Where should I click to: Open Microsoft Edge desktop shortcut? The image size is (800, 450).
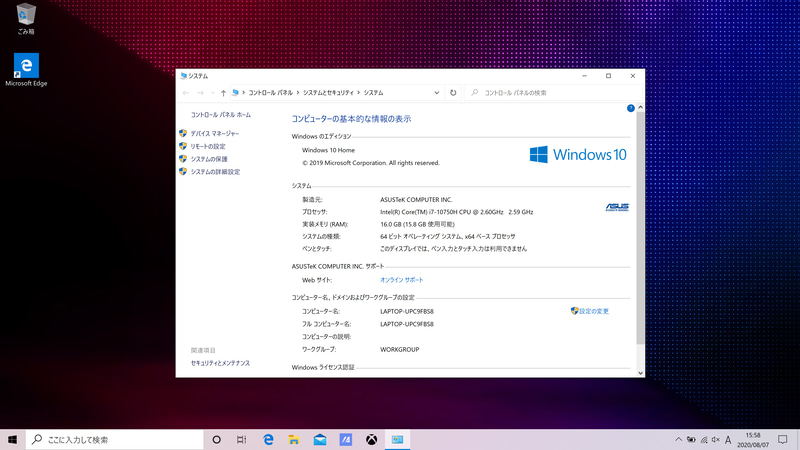tap(26, 69)
